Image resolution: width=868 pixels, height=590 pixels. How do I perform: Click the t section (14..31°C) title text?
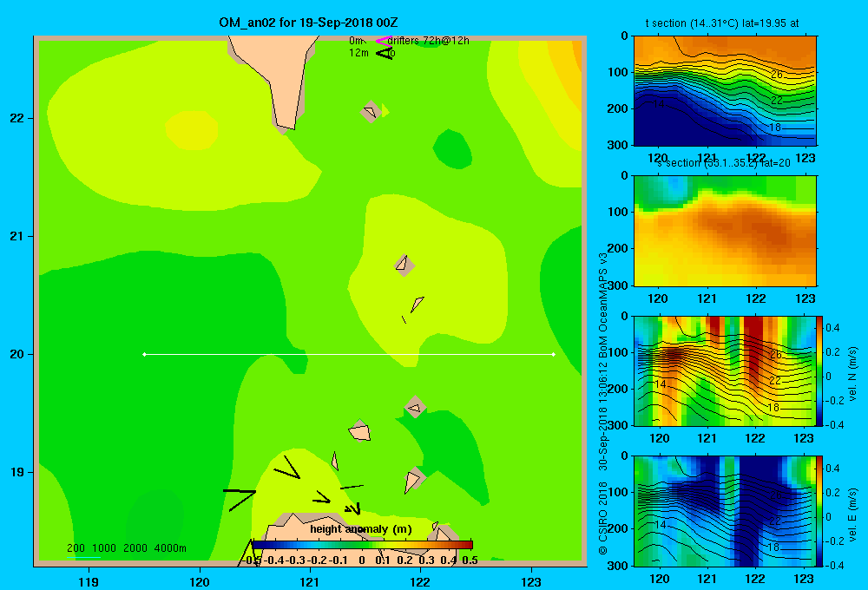point(722,23)
